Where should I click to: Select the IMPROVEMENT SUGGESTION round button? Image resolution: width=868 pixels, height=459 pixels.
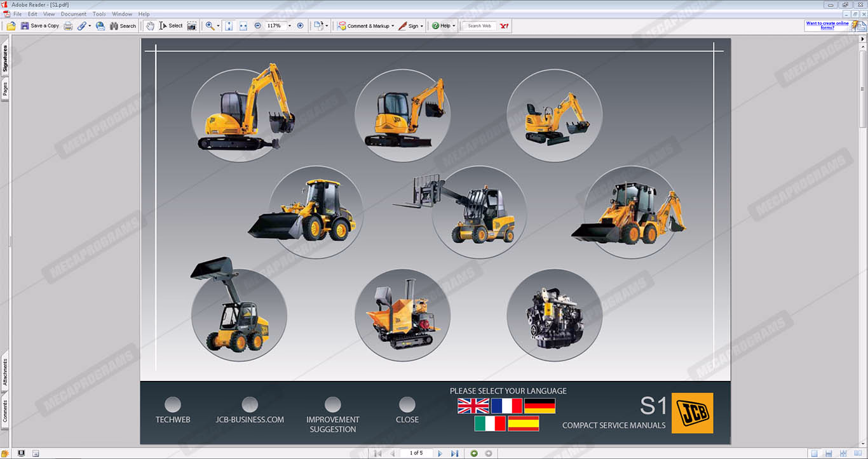tap(333, 404)
